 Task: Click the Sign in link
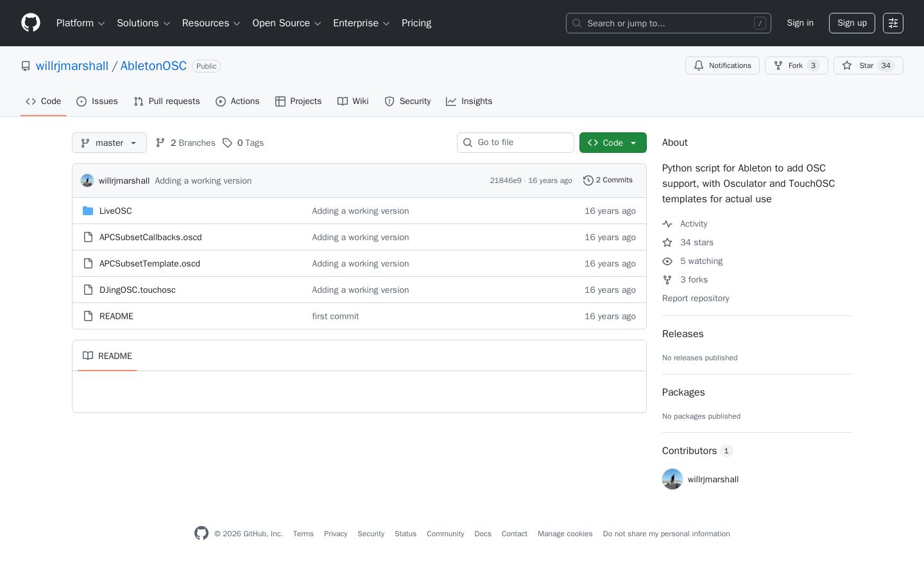pos(800,23)
